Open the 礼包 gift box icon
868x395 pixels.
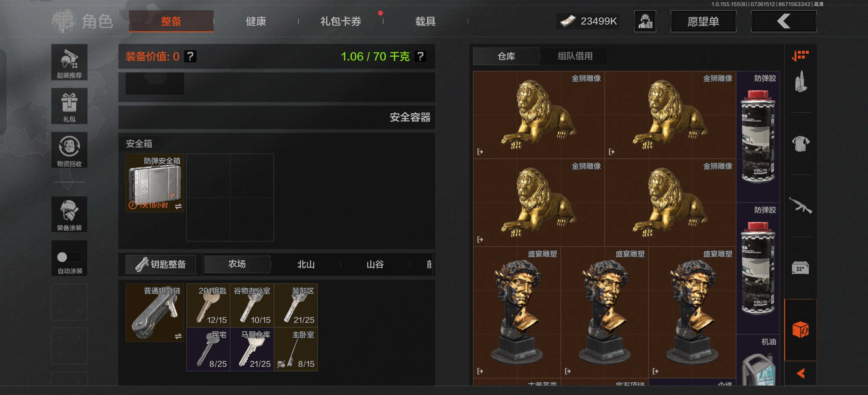click(69, 106)
